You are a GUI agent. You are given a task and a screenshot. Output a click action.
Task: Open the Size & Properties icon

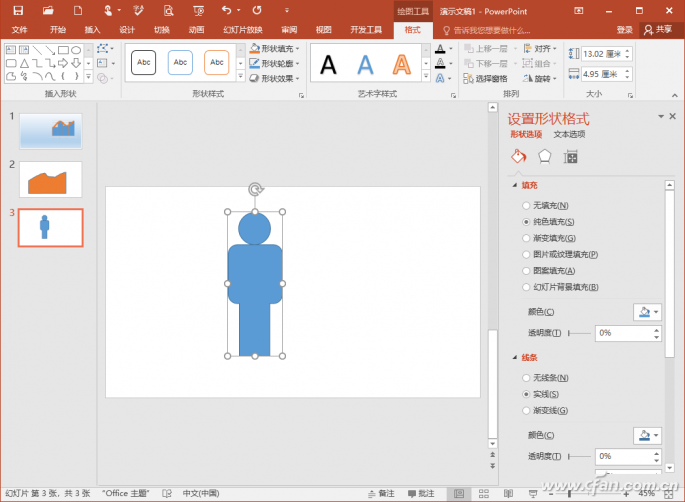pyautogui.click(x=571, y=156)
